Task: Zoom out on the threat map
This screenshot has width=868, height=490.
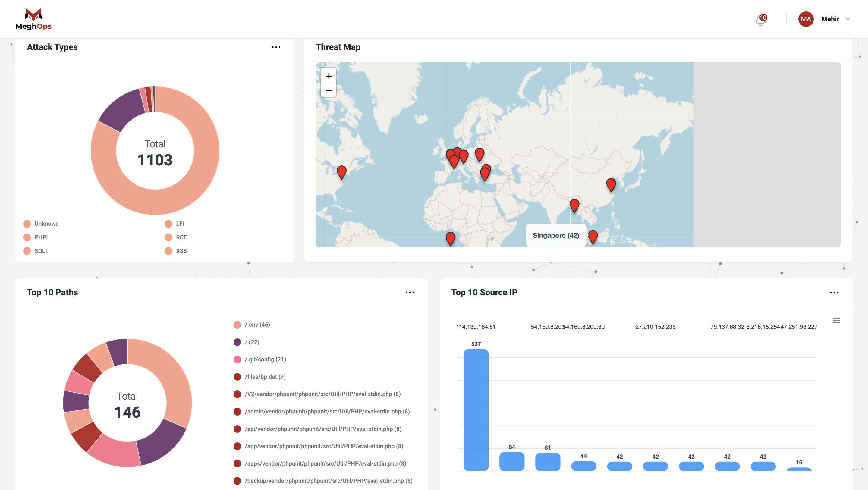Action: point(329,90)
